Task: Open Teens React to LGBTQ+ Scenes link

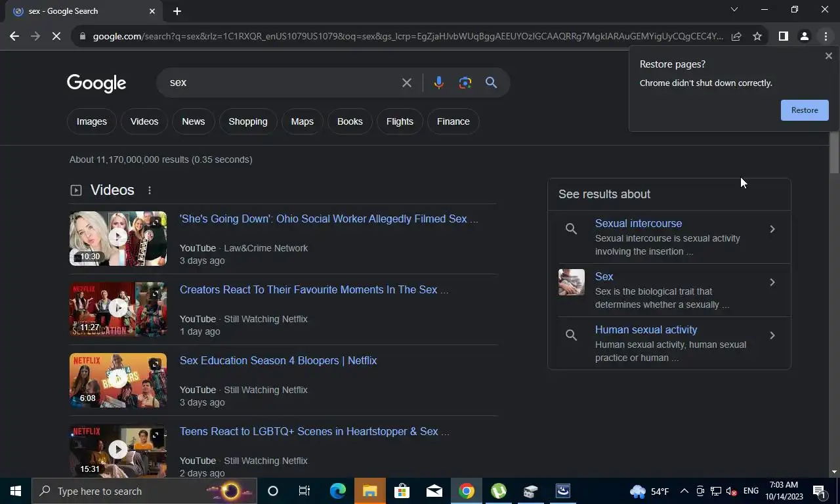Action: coord(314,432)
